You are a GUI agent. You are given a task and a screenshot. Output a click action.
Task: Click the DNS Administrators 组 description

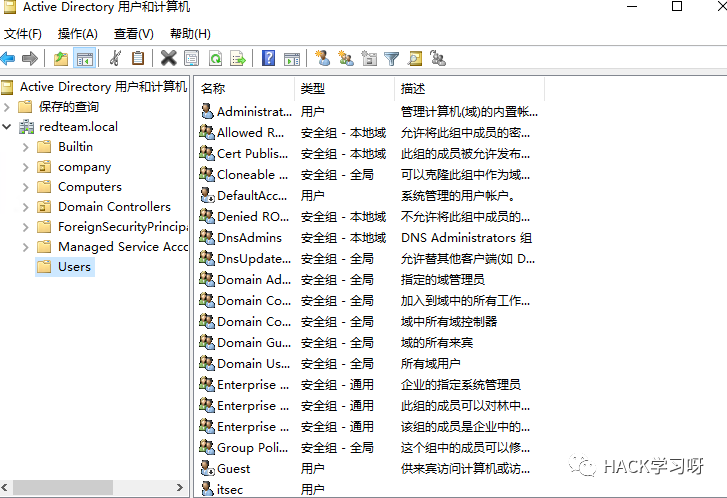[x=466, y=238]
